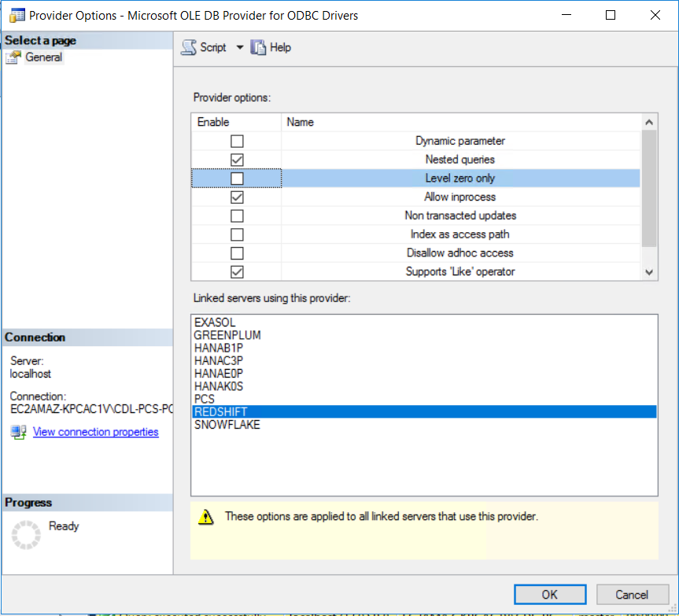Maximize the Provider Options window
Image resolution: width=679 pixels, height=616 pixels.
coord(611,15)
